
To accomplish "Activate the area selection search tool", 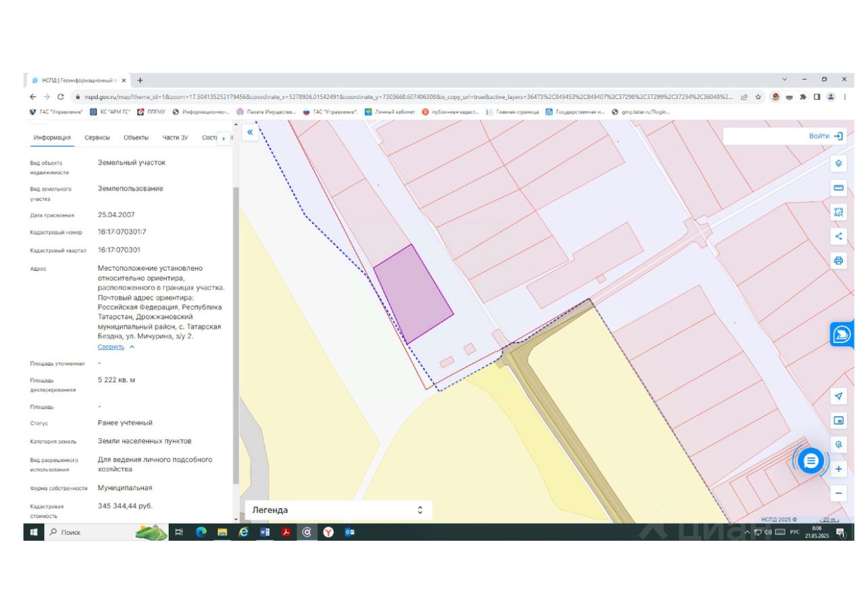I will point(839,212).
